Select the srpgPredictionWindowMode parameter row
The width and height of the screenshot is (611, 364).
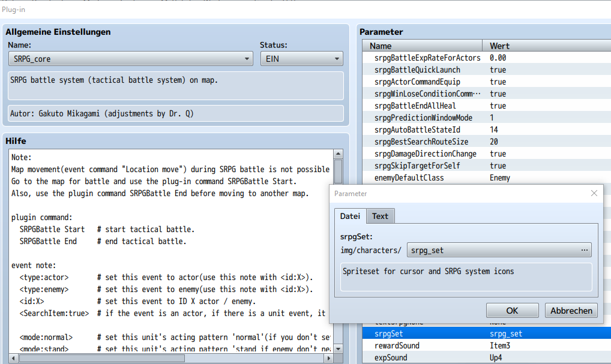coord(487,118)
